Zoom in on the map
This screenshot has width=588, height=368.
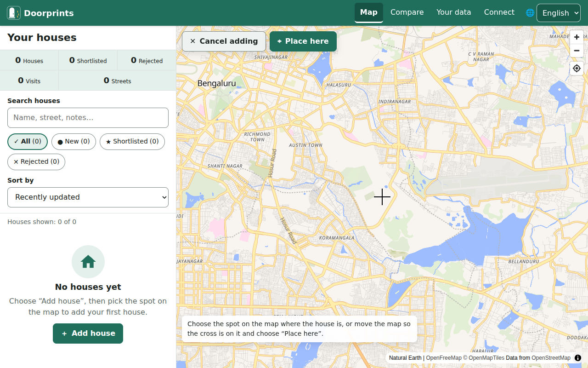pos(577,37)
